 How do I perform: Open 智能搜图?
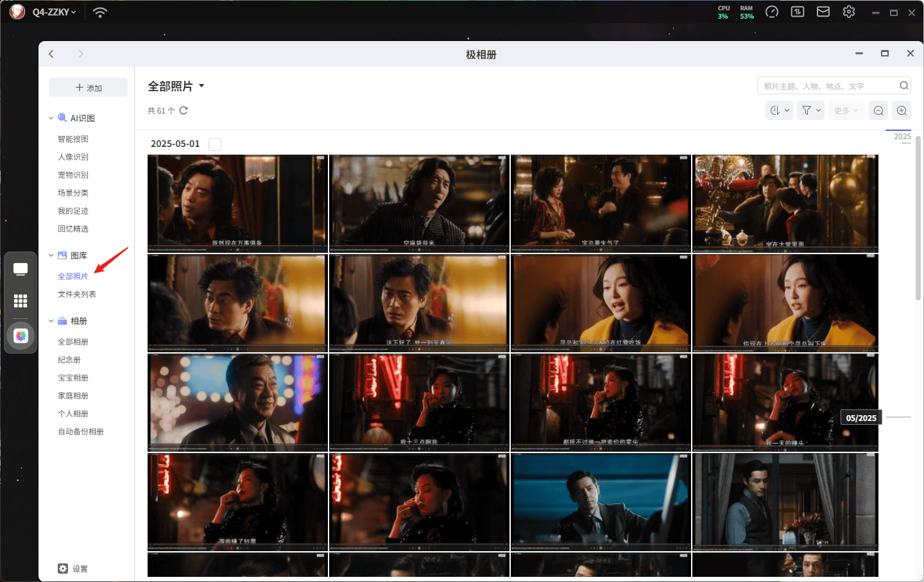coord(73,139)
